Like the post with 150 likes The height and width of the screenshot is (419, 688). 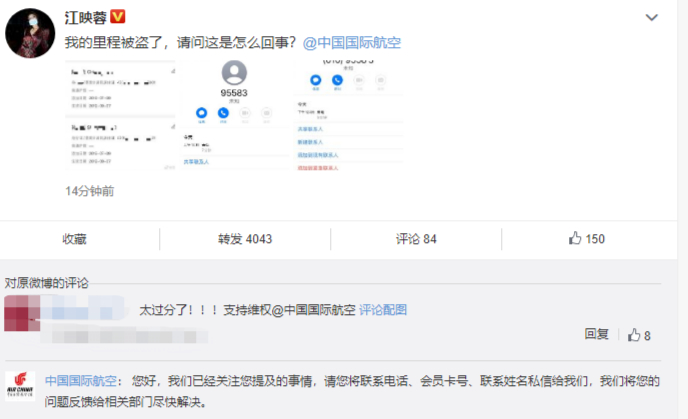click(x=587, y=239)
